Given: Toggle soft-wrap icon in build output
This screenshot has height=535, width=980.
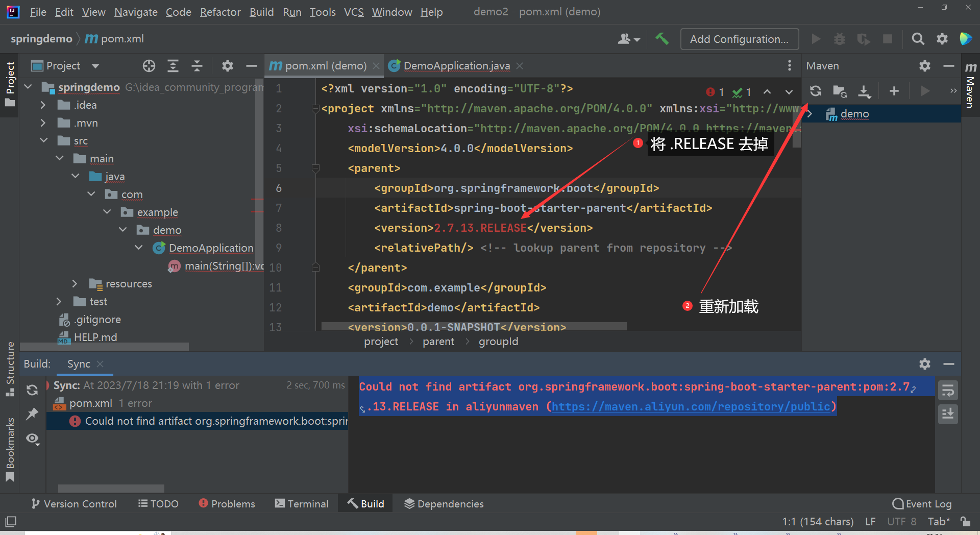Looking at the screenshot, I should click(948, 391).
